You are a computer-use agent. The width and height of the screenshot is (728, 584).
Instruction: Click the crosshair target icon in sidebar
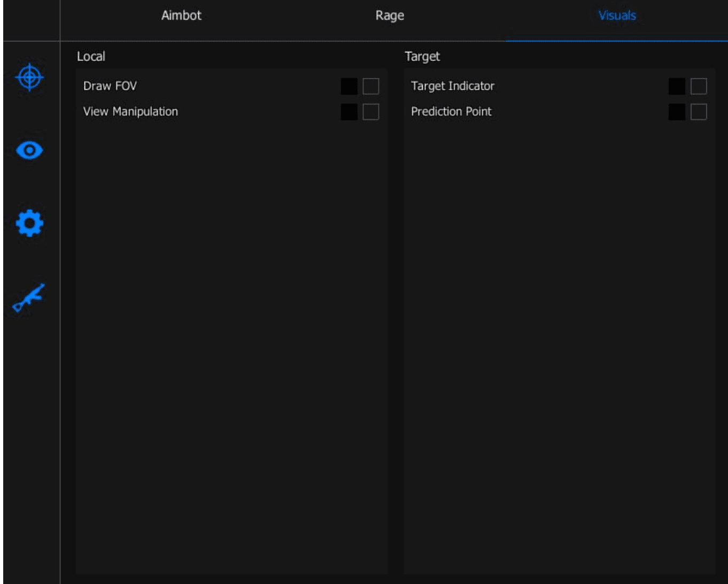click(29, 78)
